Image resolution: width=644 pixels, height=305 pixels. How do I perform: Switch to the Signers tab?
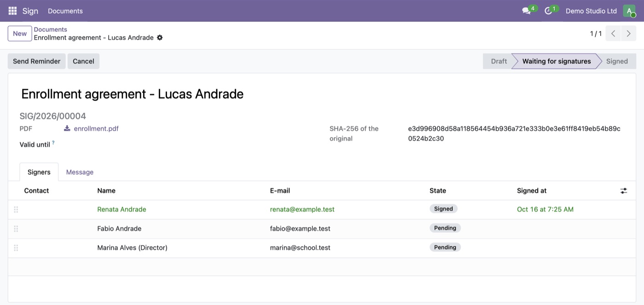[x=39, y=172]
